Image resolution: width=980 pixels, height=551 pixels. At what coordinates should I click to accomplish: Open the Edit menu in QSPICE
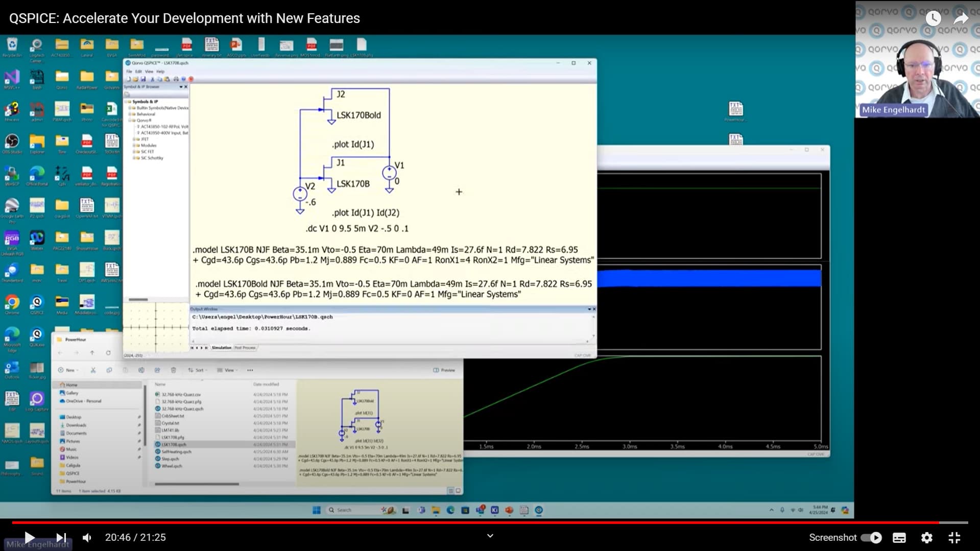138,71
